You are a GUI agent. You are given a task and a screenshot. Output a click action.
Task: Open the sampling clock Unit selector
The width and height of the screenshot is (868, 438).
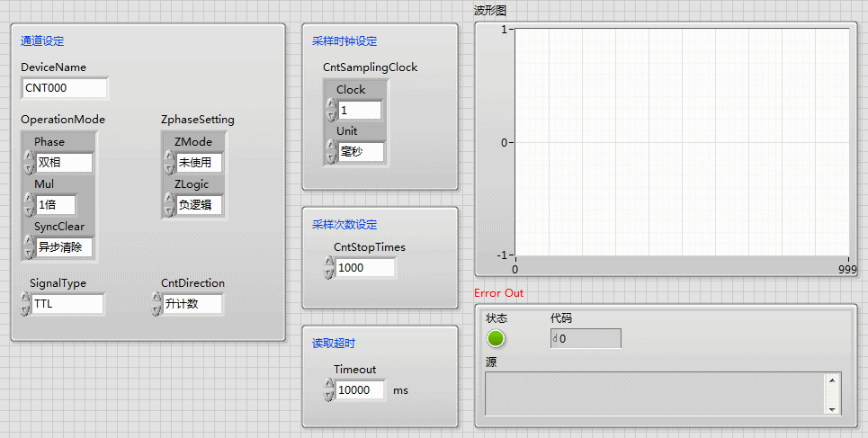tap(360, 152)
